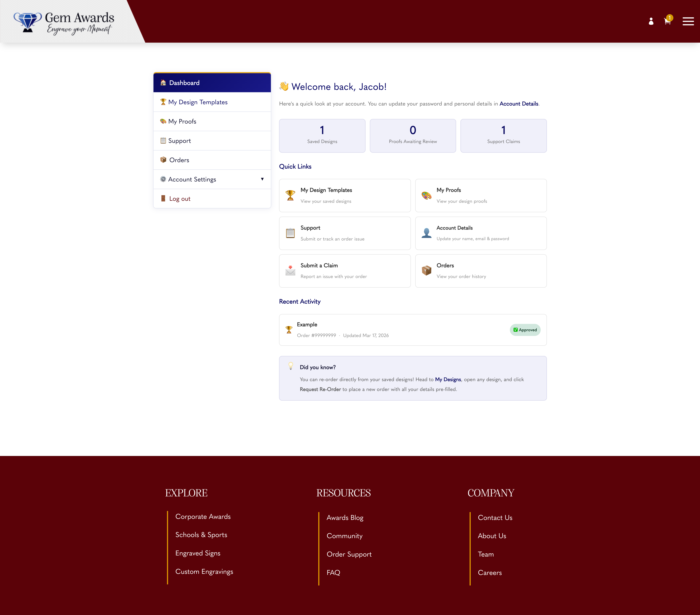Open the Saved Designs stat card
This screenshot has width=700, height=615.
coord(322,136)
